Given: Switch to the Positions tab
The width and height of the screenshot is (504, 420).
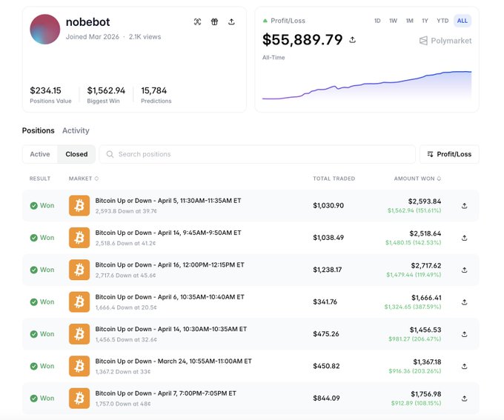Looking at the screenshot, I should pyautogui.click(x=39, y=130).
